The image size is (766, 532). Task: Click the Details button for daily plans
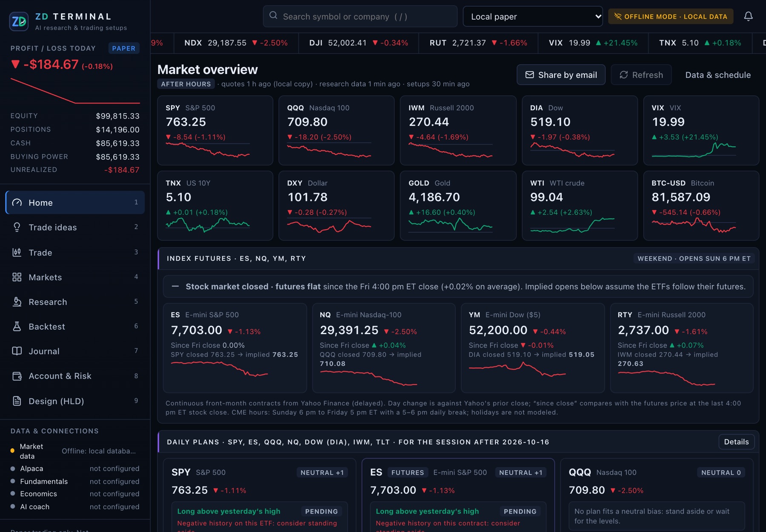click(x=736, y=442)
